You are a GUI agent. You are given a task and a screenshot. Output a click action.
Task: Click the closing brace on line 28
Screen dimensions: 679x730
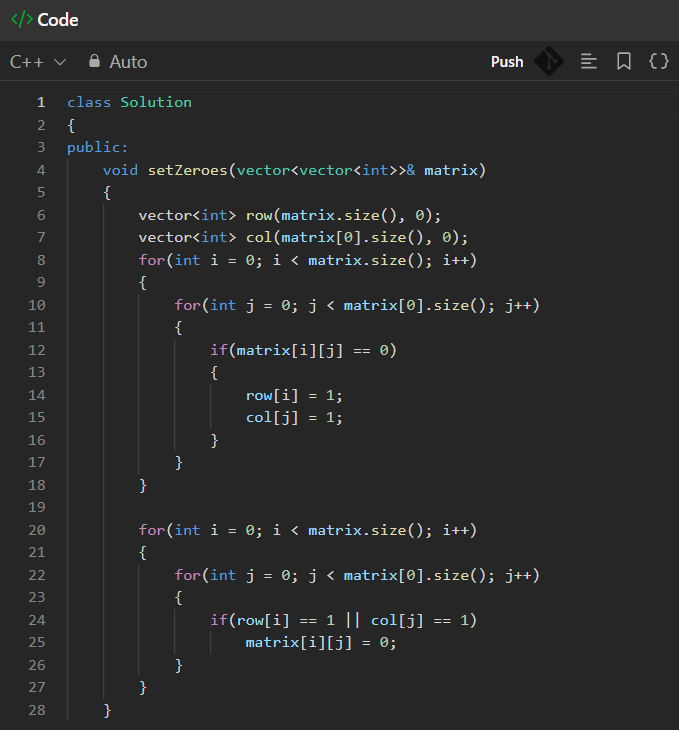(107, 710)
